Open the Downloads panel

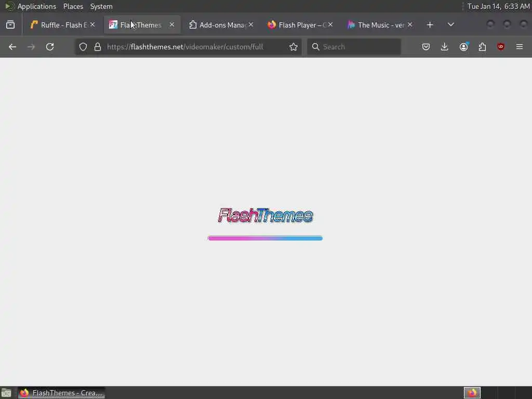click(x=445, y=47)
